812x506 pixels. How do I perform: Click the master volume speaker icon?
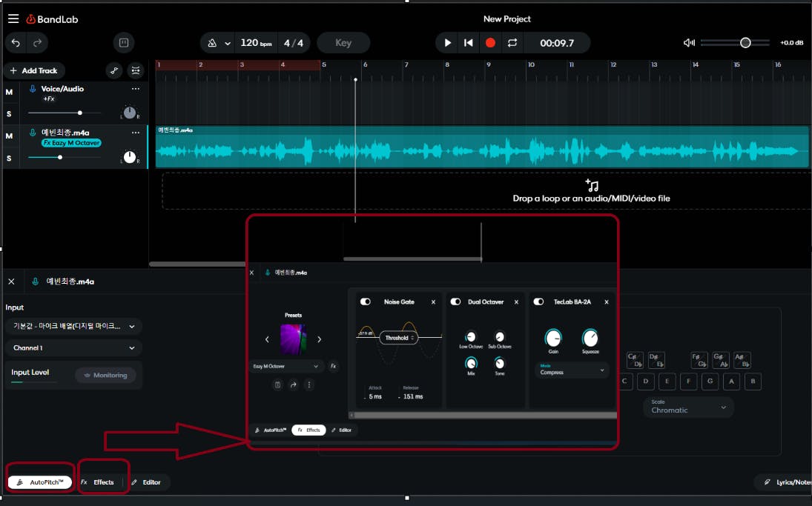[x=689, y=43]
